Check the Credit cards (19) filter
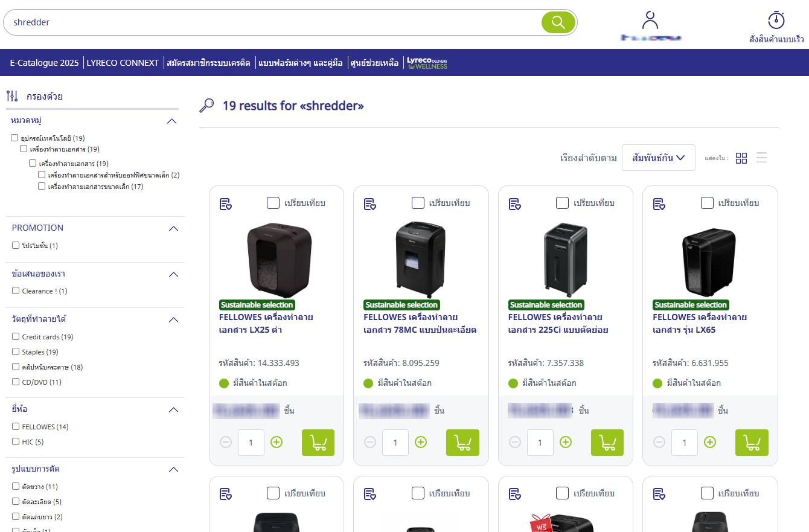809x532 pixels. point(16,336)
